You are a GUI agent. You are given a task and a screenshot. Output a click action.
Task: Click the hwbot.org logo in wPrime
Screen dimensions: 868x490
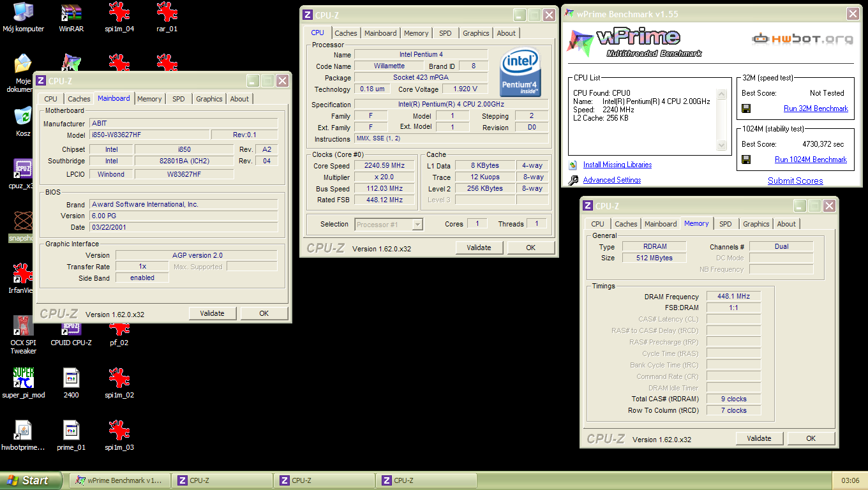803,38
